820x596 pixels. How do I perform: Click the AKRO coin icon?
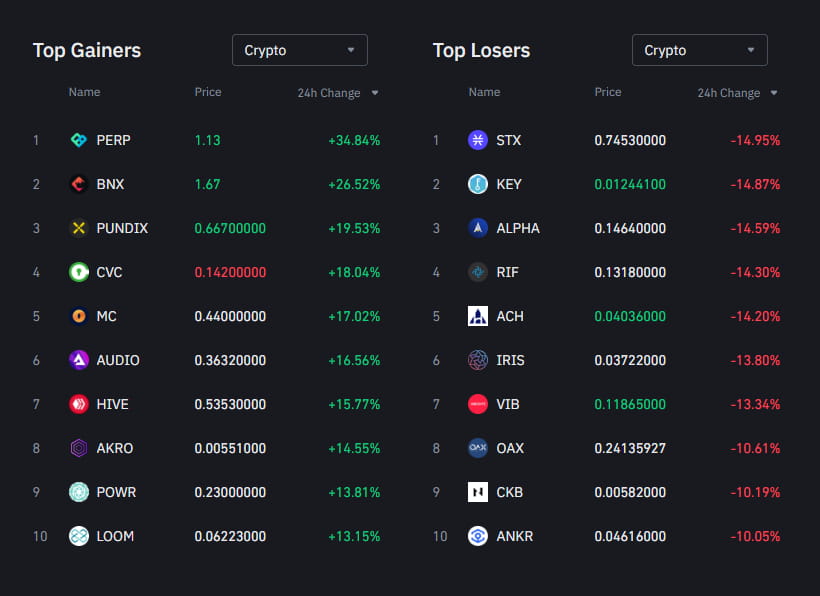click(x=79, y=448)
